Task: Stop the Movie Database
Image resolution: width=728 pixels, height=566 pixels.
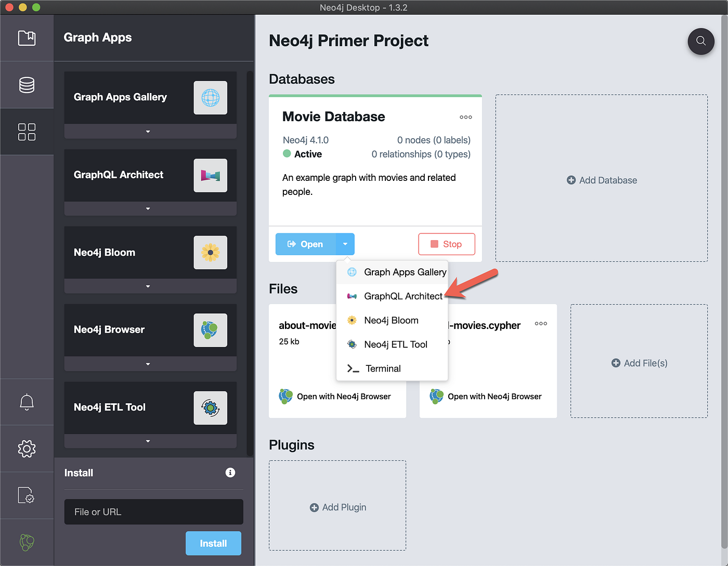Action: point(447,244)
